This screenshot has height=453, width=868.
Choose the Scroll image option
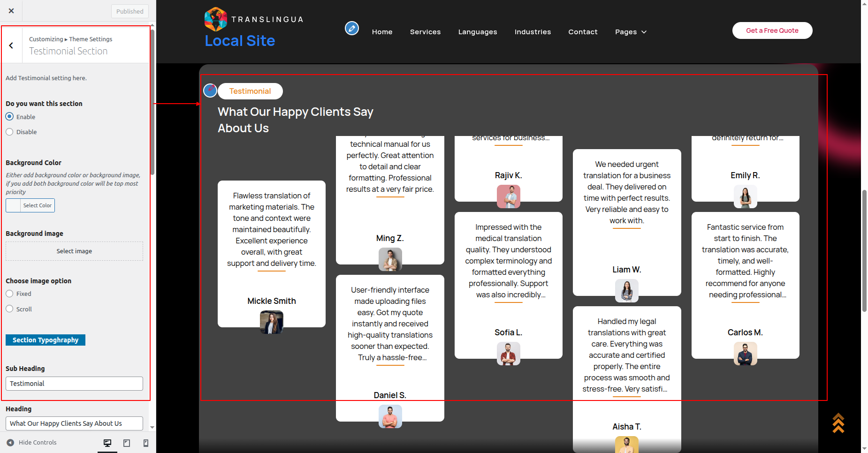10,309
